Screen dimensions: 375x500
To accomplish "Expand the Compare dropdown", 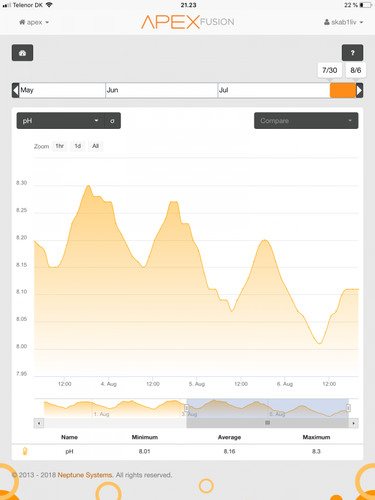I will [x=306, y=121].
